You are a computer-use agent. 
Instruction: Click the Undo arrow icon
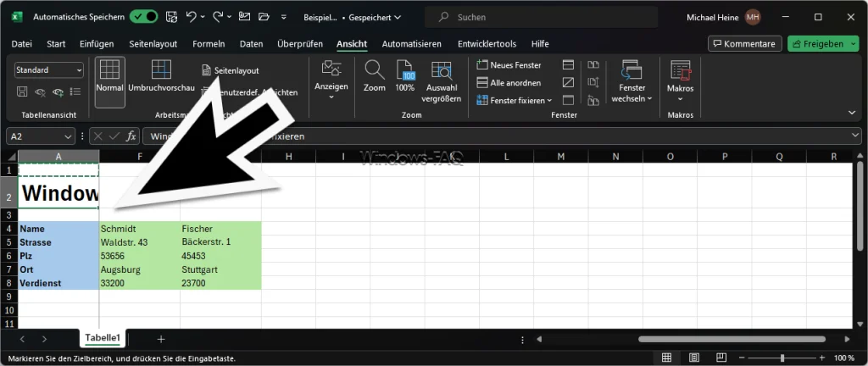191,17
